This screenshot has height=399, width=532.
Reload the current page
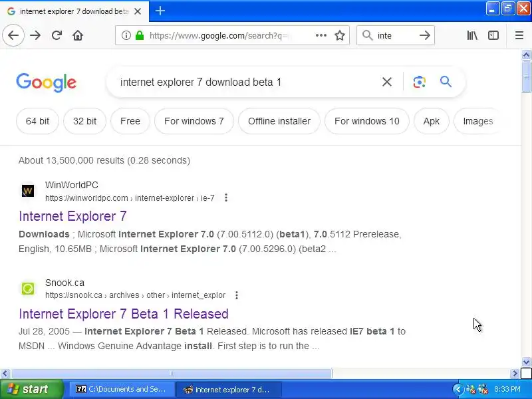(57, 35)
